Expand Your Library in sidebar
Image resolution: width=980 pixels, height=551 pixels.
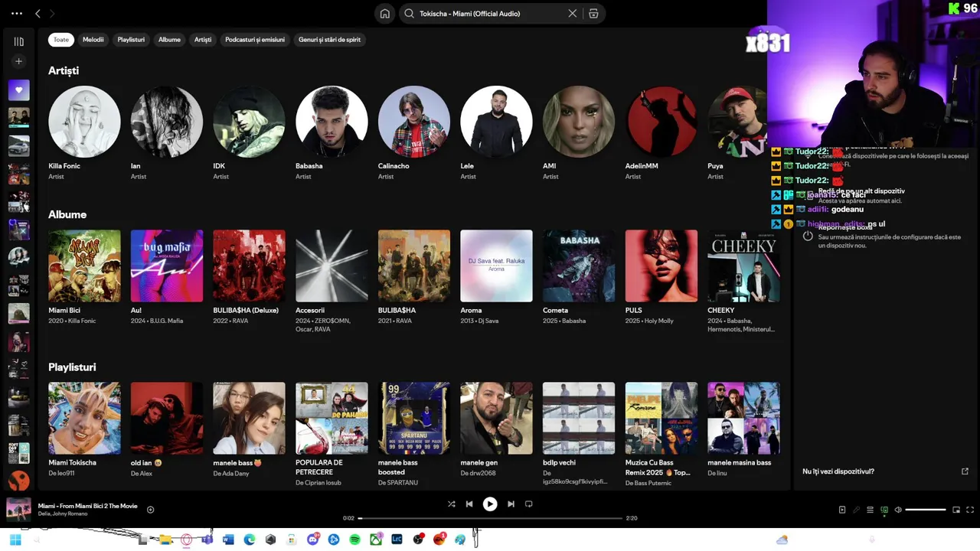pos(19,41)
